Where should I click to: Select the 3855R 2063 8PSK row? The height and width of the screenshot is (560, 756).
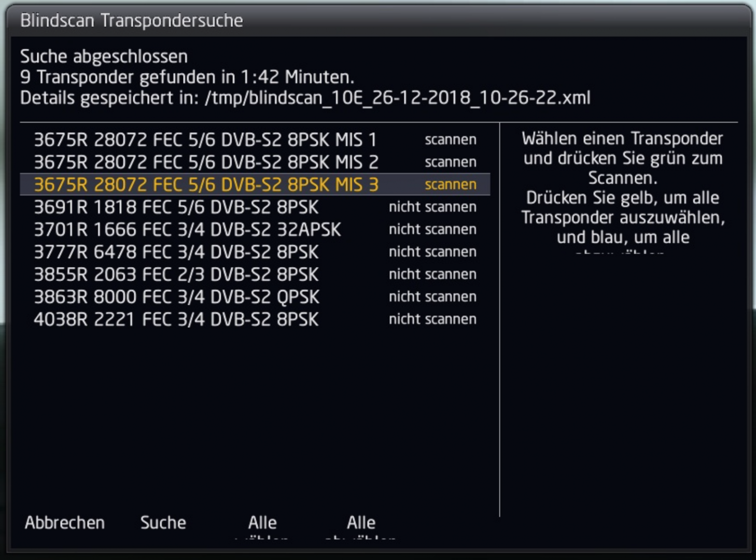pos(176,274)
